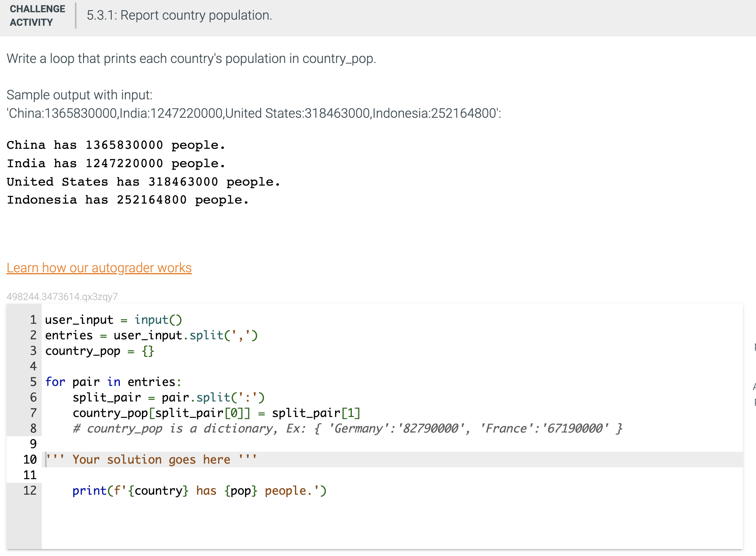Click line number 1 in the editor

[x=32, y=320]
